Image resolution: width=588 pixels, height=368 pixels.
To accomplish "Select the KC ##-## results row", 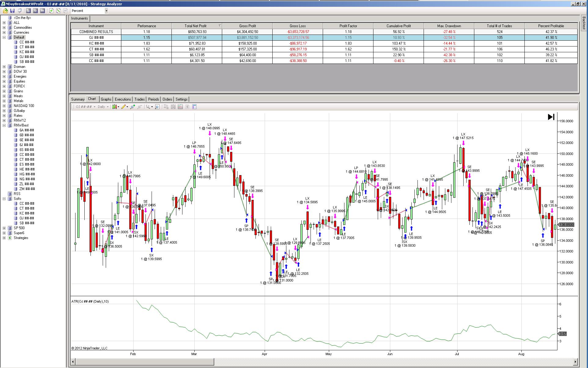I will (x=96, y=43).
